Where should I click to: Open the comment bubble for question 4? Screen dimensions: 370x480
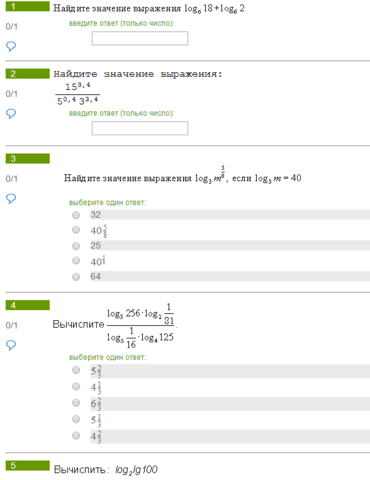[11, 345]
